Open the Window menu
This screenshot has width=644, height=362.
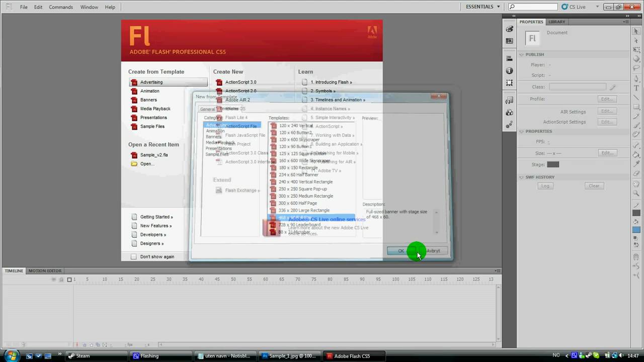click(x=90, y=7)
